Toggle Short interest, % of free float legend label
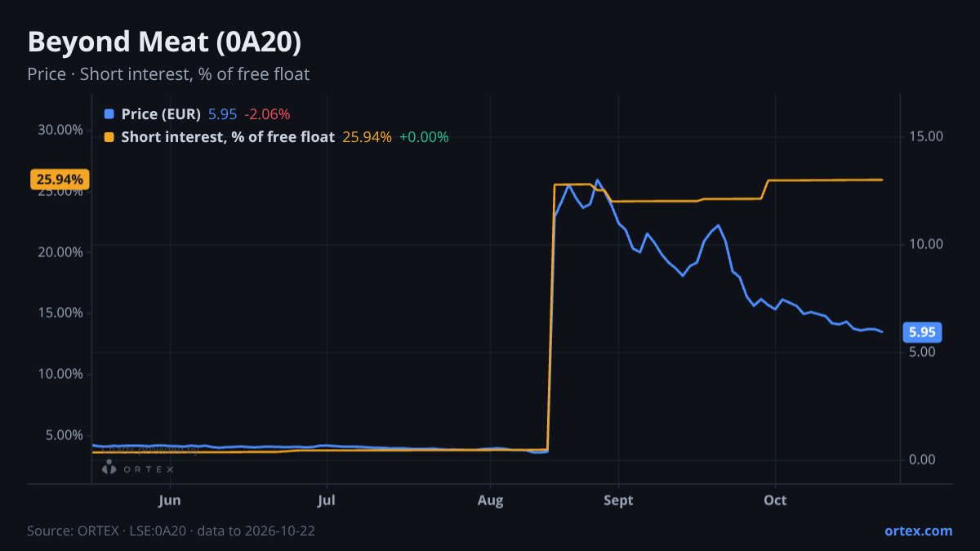Screen dimensions: 980x551 click(x=228, y=137)
